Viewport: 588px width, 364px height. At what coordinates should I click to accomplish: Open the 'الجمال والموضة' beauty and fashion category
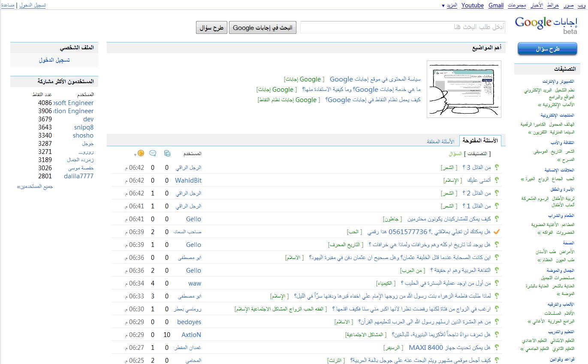click(x=561, y=271)
